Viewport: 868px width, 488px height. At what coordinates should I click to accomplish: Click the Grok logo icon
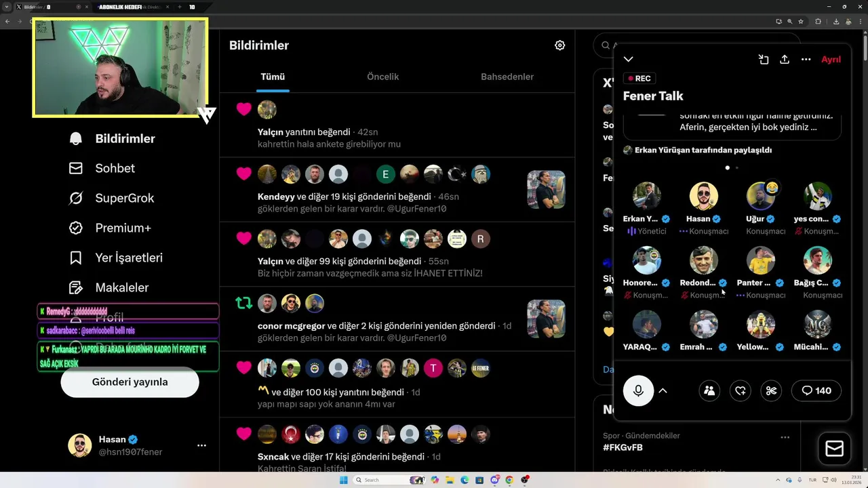[76, 198]
